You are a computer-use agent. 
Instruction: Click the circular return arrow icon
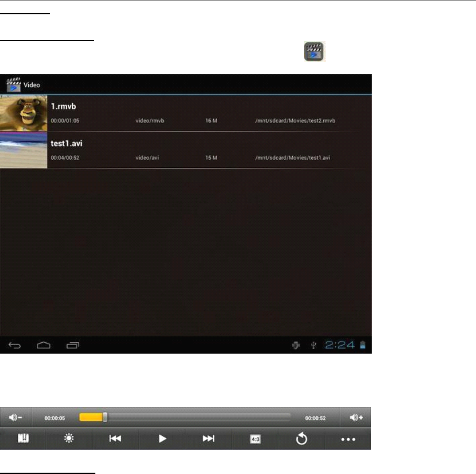click(x=302, y=439)
